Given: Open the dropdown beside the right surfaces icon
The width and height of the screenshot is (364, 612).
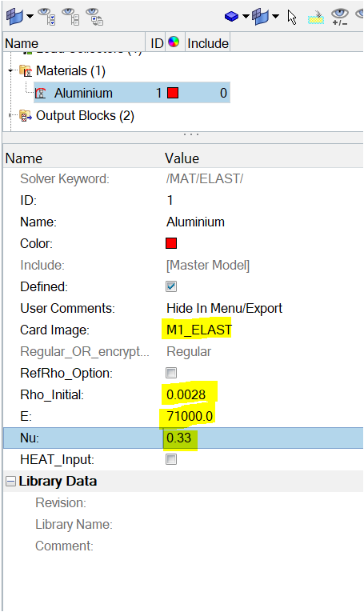Looking at the screenshot, I should pos(275,16).
